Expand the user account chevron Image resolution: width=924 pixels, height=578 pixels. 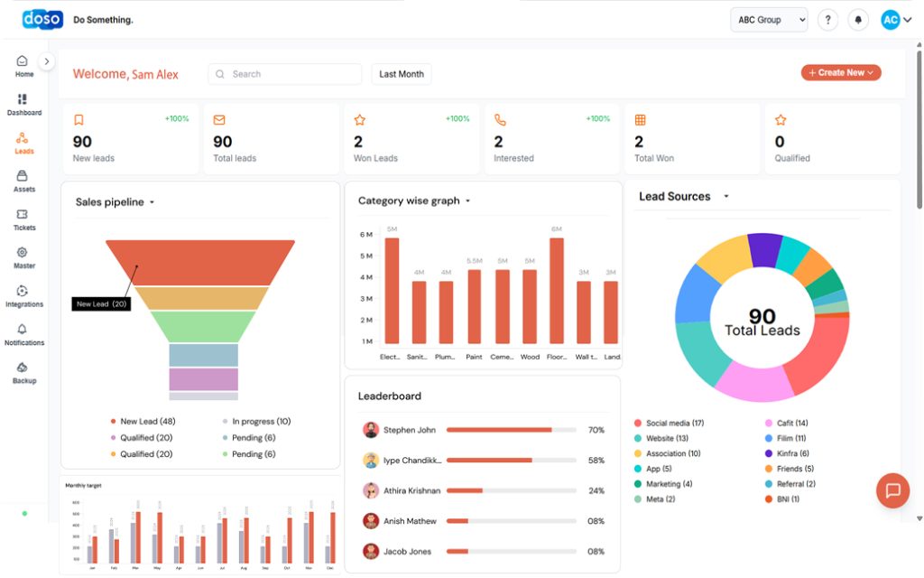908,20
